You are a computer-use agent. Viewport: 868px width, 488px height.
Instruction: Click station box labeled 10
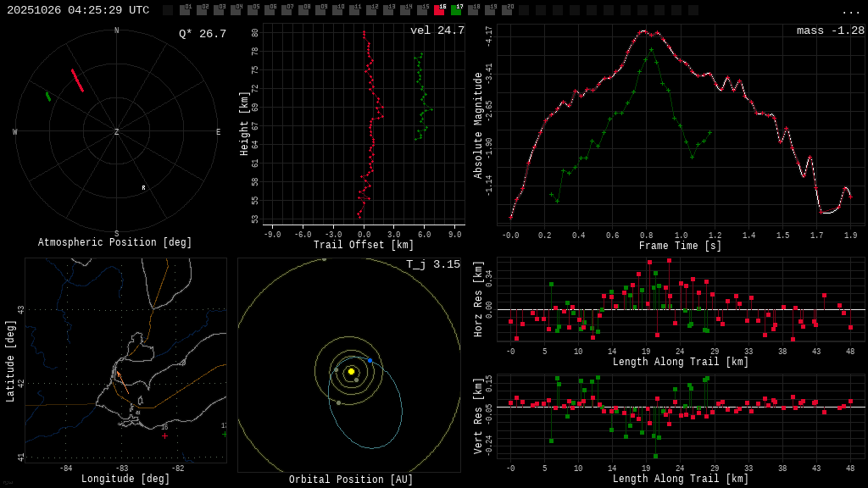[x=337, y=10]
